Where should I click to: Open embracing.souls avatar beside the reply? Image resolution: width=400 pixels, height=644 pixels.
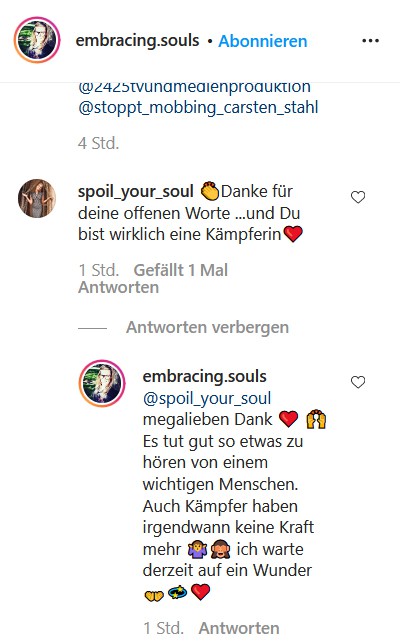102,383
